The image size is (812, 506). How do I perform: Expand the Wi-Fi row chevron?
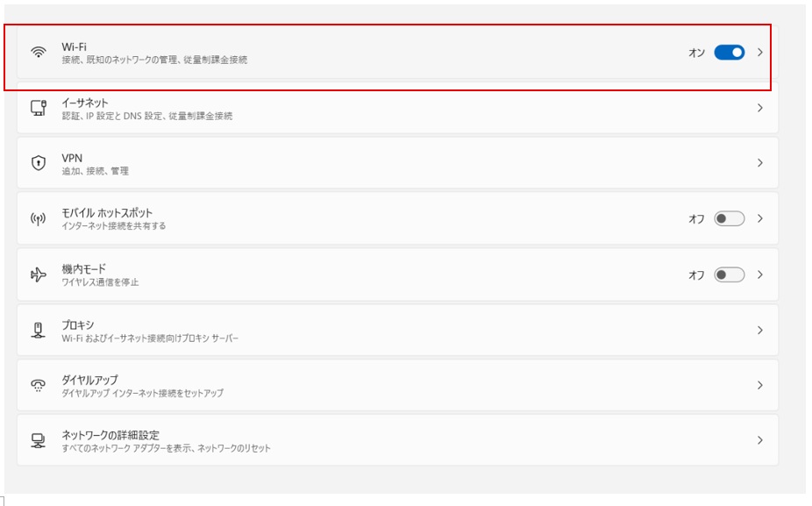759,53
